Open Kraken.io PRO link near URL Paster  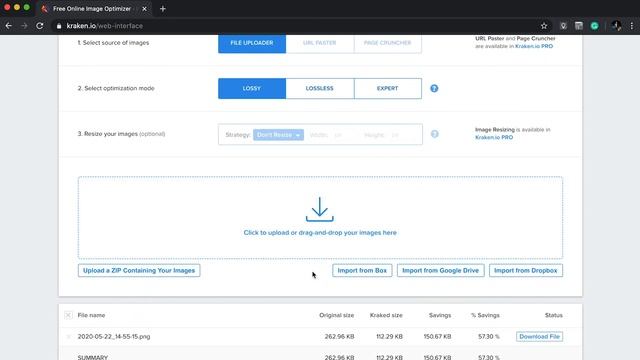[x=534, y=46]
